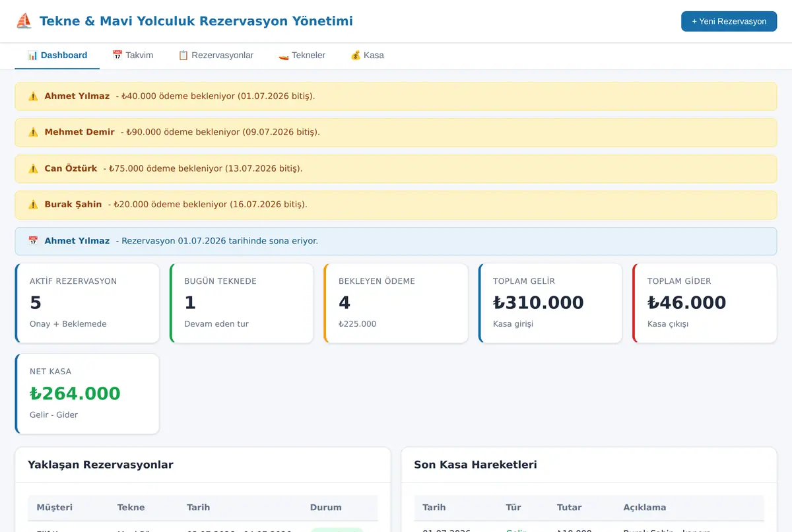Create a reservation with + Yeni Rezervasyon
The height and width of the screenshot is (532, 792).
click(x=729, y=21)
